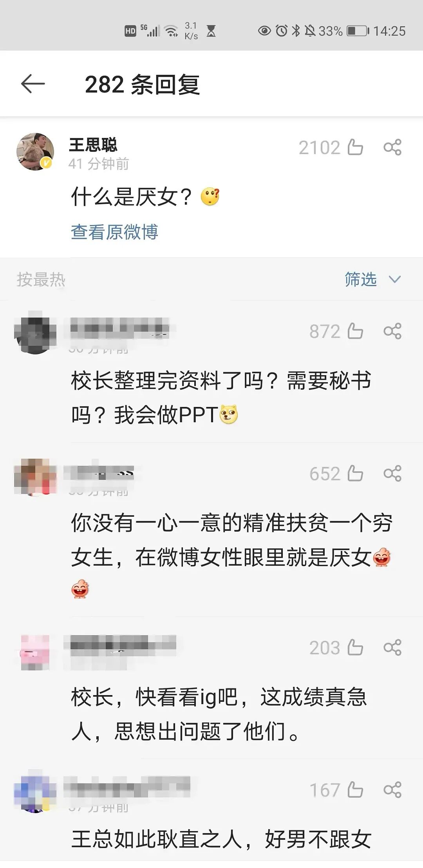Share the 什么是厌女 comment
Viewport: 423px width, 868px height.
point(392,147)
